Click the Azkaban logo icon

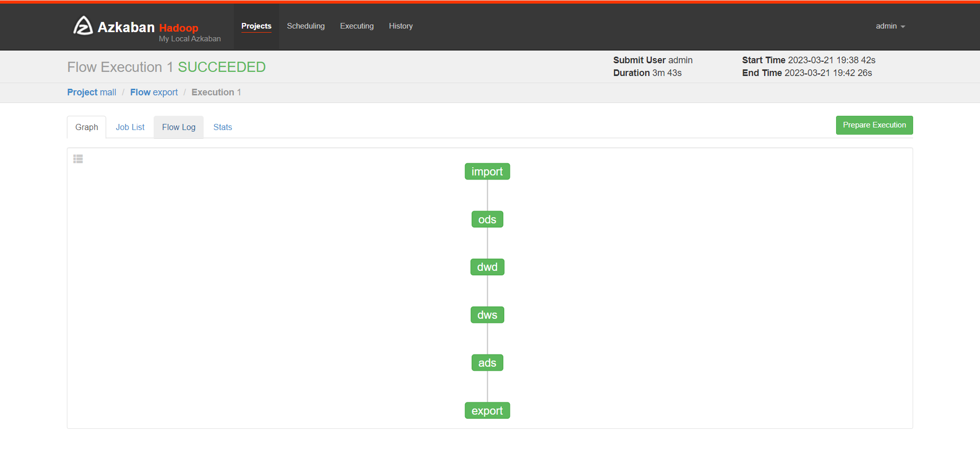[83, 25]
